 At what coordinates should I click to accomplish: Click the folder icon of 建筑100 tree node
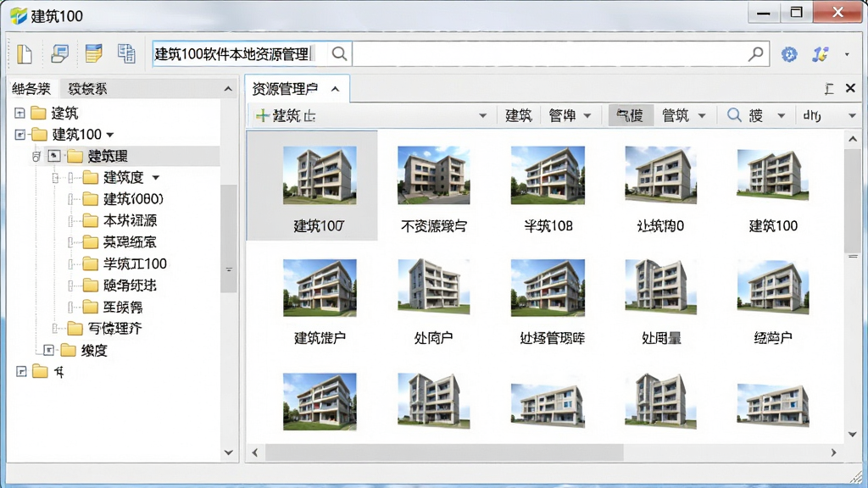39,135
